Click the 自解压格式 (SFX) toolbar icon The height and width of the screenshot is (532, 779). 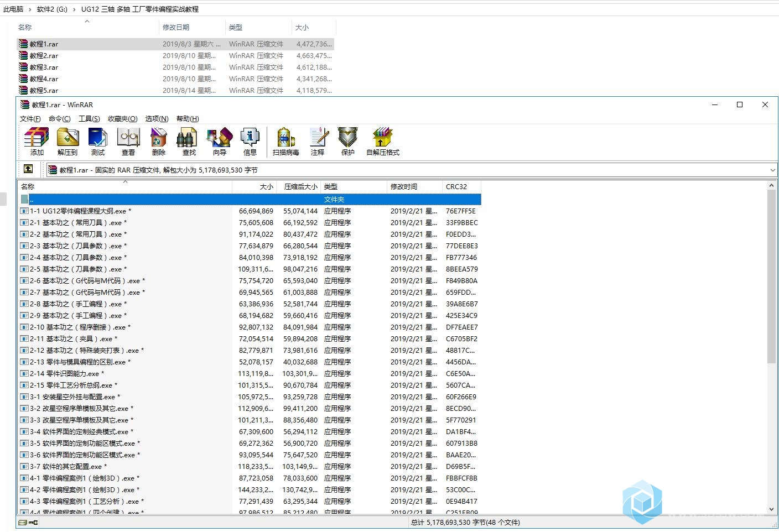pos(383,142)
